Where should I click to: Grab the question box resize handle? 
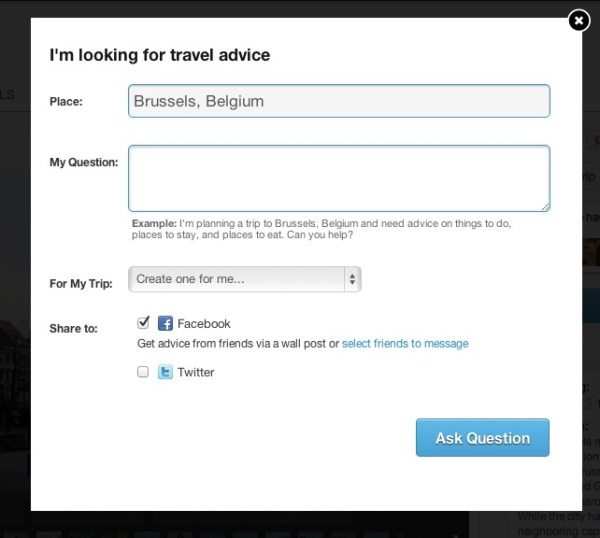coord(544,206)
